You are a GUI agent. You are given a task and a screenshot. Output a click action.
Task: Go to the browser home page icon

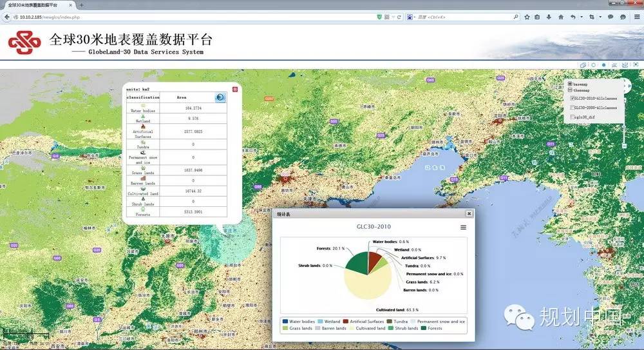pos(561,17)
